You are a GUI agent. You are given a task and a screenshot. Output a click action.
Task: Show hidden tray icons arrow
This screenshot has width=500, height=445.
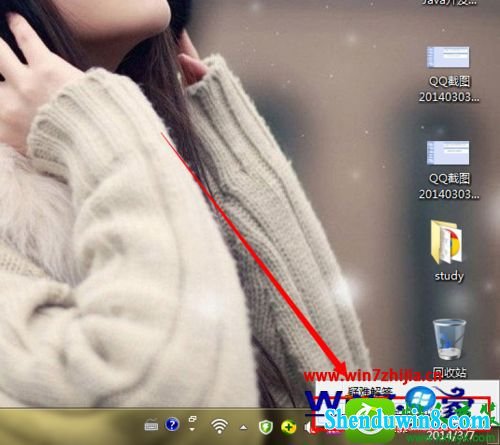pyautogui.click(x=244, y=427)
